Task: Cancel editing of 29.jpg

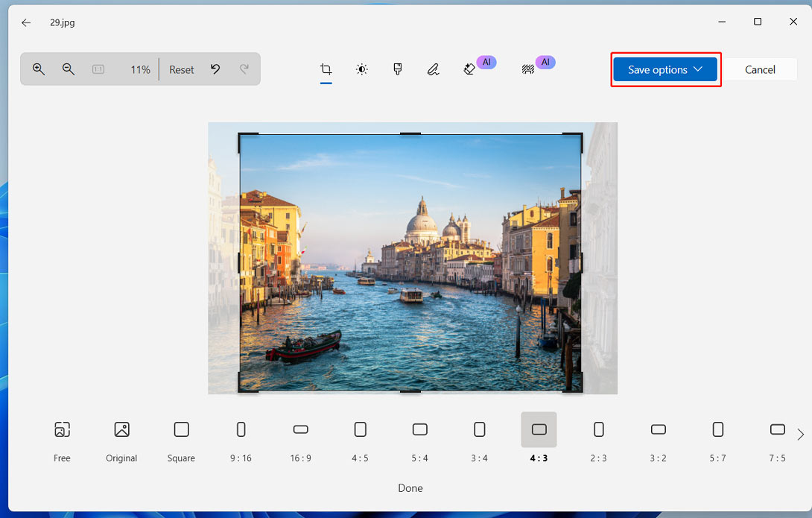Action: [760, 69]
